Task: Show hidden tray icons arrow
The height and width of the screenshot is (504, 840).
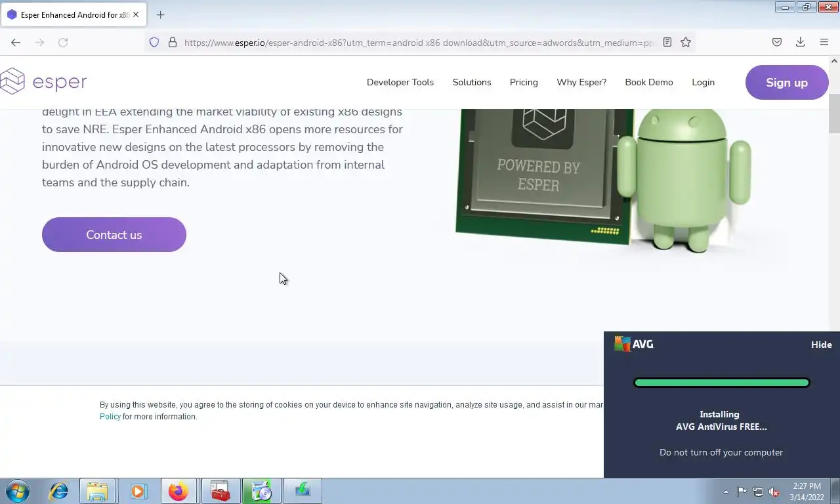Action: coord(726,492)
